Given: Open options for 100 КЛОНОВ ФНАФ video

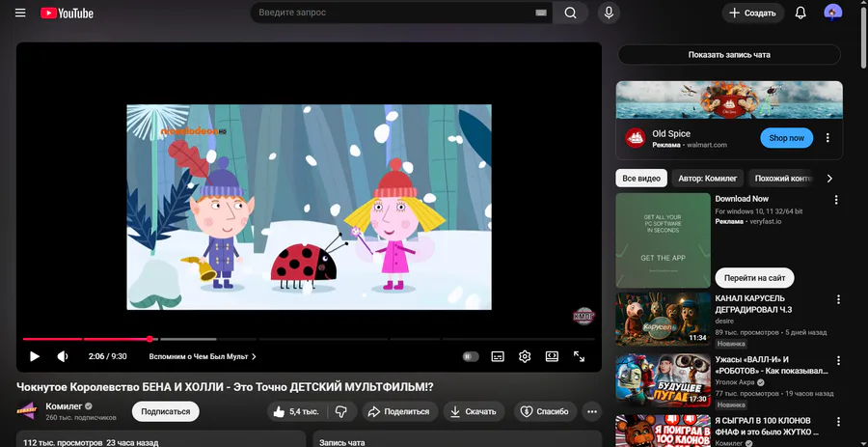Looking at the screenshot, I should [838, 422].
